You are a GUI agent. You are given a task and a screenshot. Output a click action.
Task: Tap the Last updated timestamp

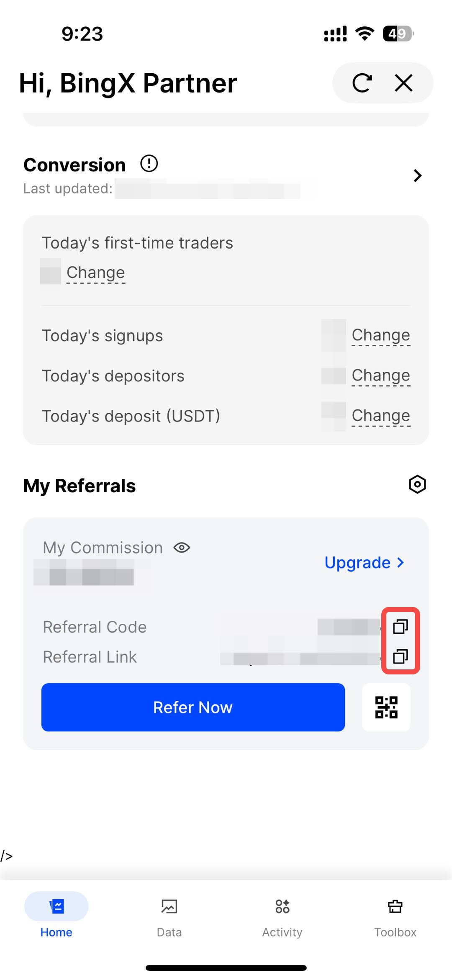coord(207,189)
